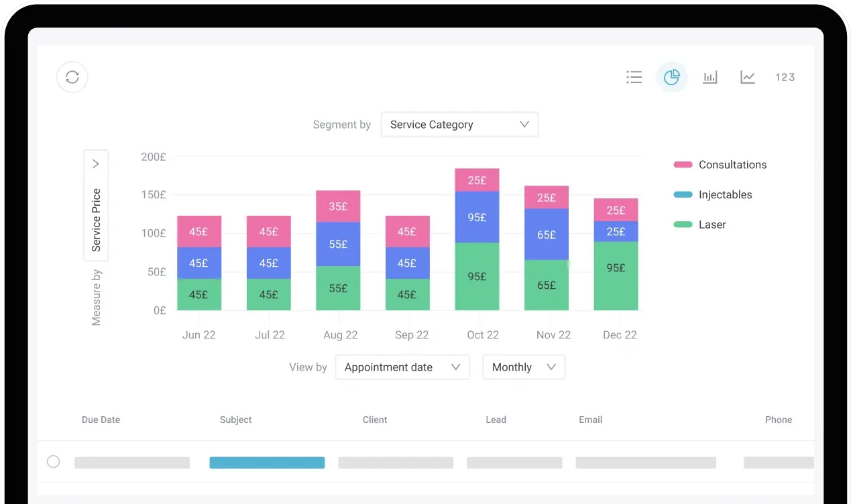
Task: Click the pink Consultations color swatch
Action: [682, 164]
